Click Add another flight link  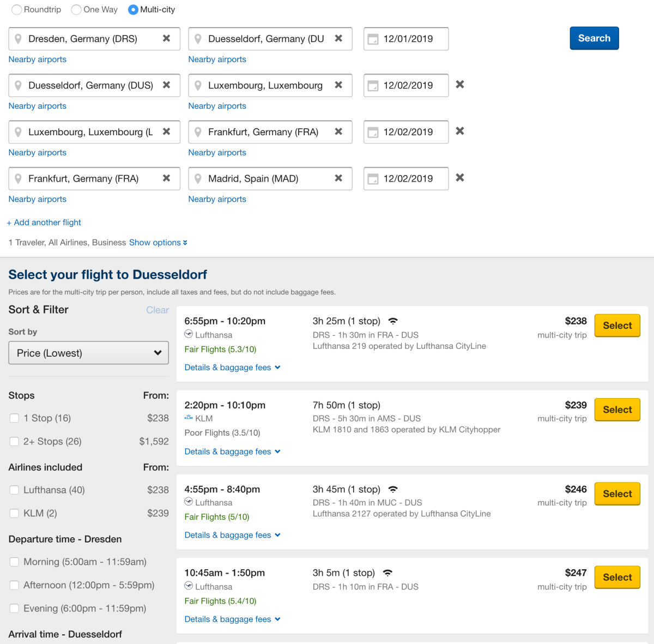(44, 222)
